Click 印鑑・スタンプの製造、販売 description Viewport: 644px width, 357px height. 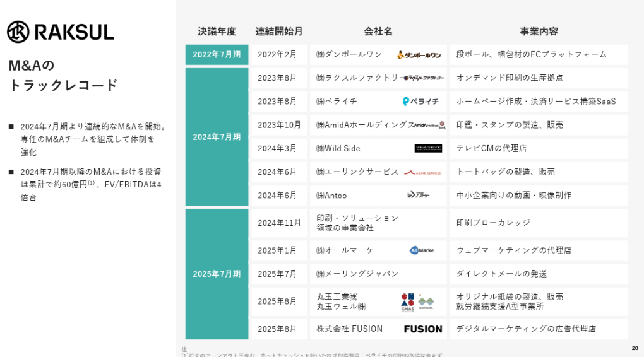tap(510, 125)
